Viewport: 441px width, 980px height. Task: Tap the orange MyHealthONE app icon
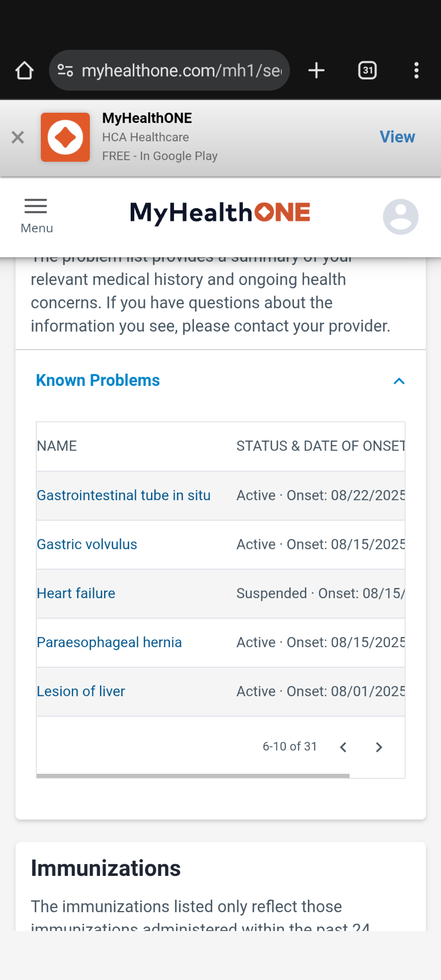(65, 137)
